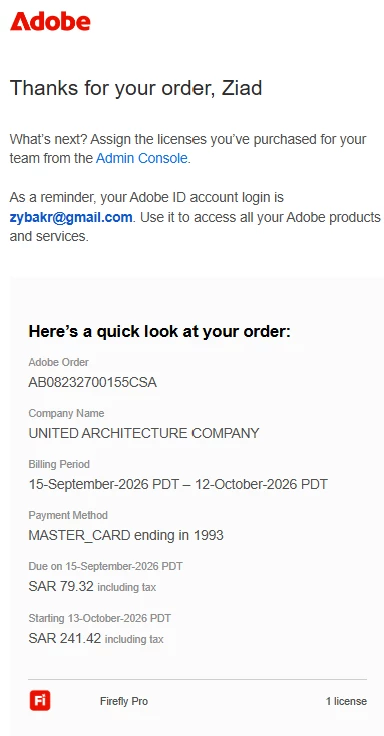
Task: Click the red Adobe logo
Action: pos(50,22)
